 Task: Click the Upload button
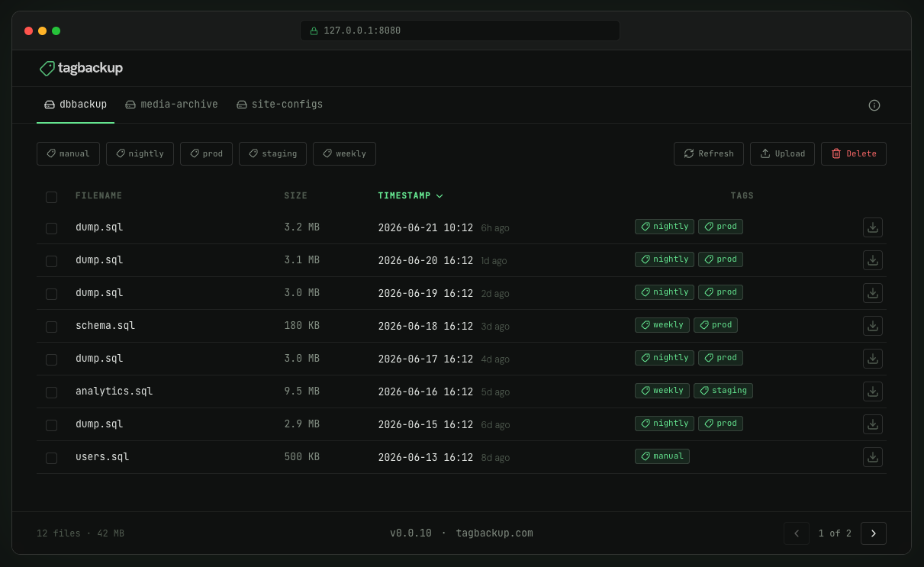tap(782, 153)
